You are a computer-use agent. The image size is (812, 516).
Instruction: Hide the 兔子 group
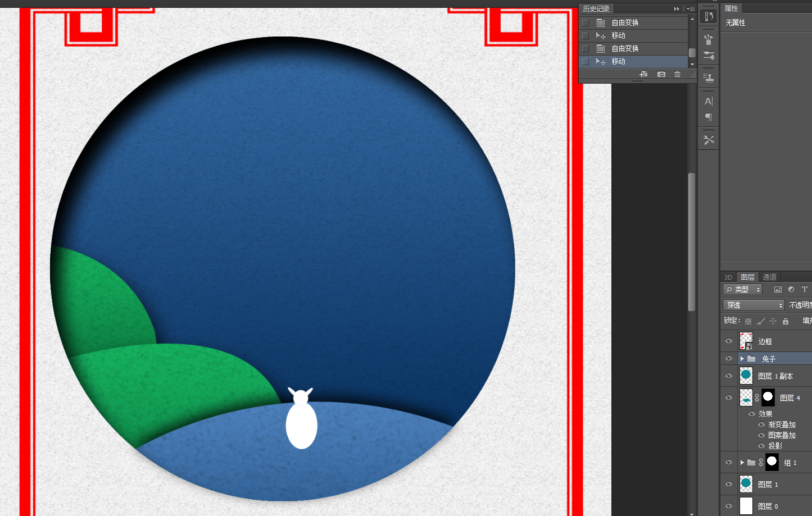729,358
